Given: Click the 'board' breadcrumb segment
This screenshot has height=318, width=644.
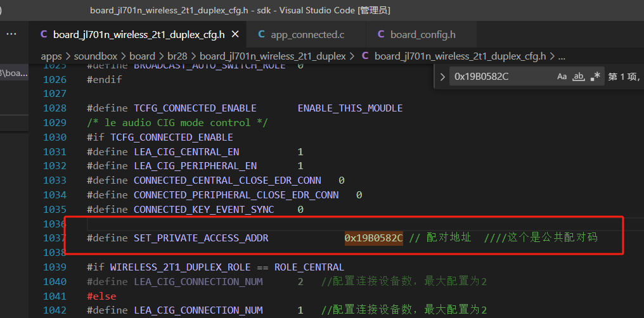Looking at the screenshot, I should [x=142, y=56].
